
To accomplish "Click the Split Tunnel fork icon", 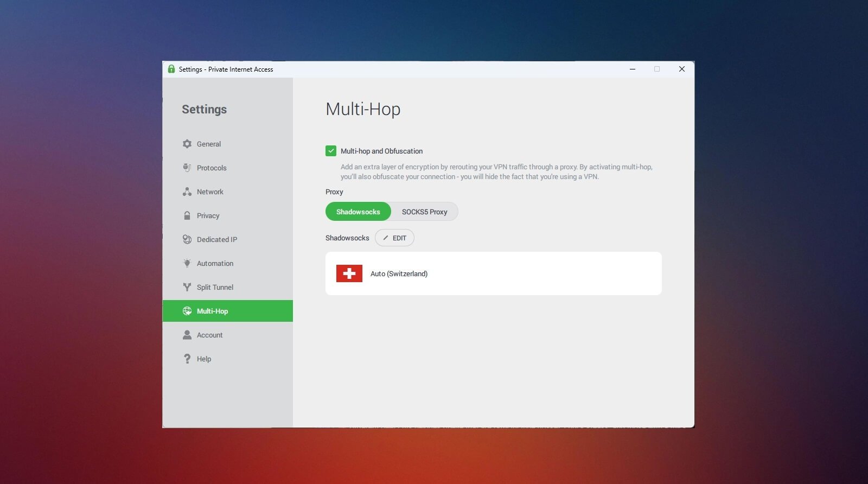I will click(187, 287).
